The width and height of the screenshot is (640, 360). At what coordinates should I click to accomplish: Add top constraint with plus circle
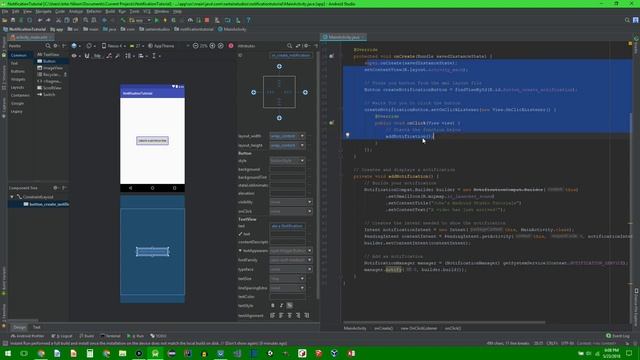pos(279,66)
